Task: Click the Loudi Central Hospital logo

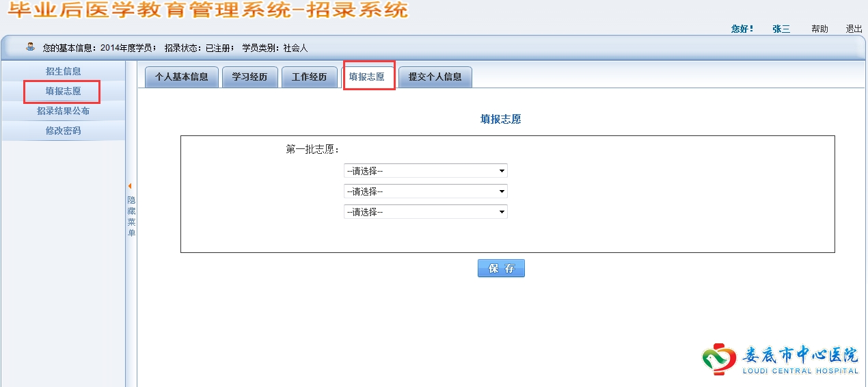Action: (780, 359)
